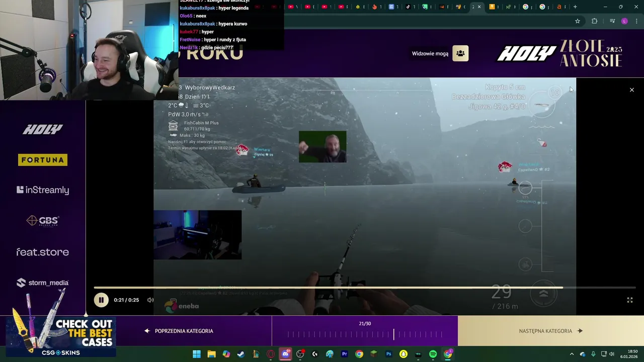The width and height of the screenshot is (644, 362).
Task: Switch to the TikTok browser tab
Action: point(410,7)
